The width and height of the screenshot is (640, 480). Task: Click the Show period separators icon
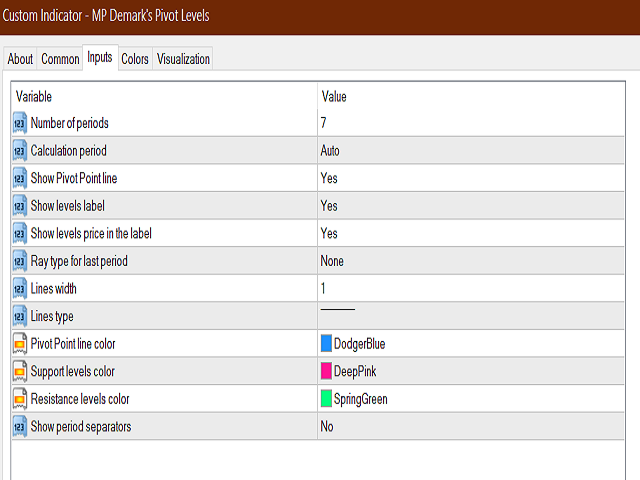[20, 426]
